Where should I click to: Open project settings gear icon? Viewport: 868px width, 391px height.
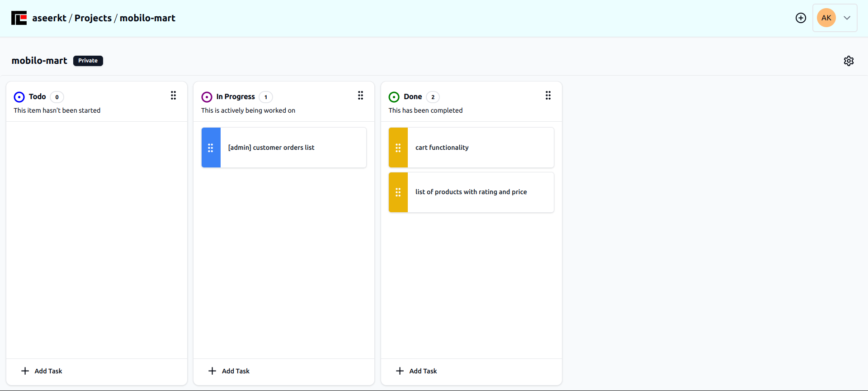coord(849,61)
